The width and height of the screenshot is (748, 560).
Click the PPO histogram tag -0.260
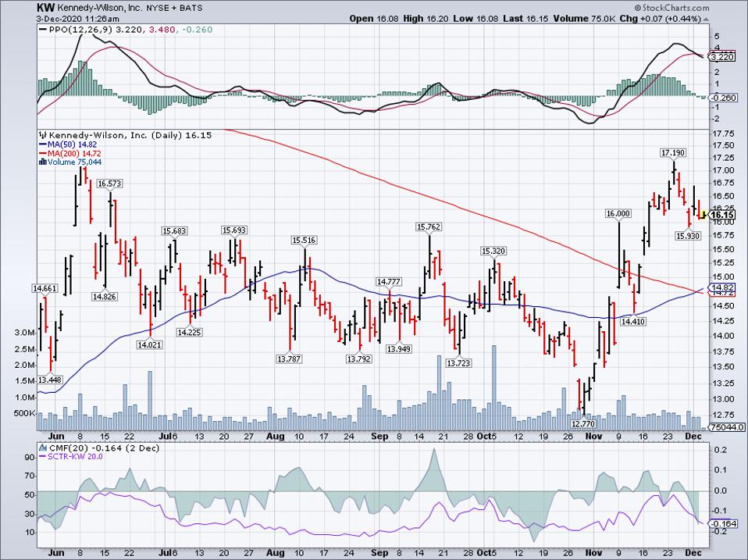pyautogui.click(x=724, y=98)
